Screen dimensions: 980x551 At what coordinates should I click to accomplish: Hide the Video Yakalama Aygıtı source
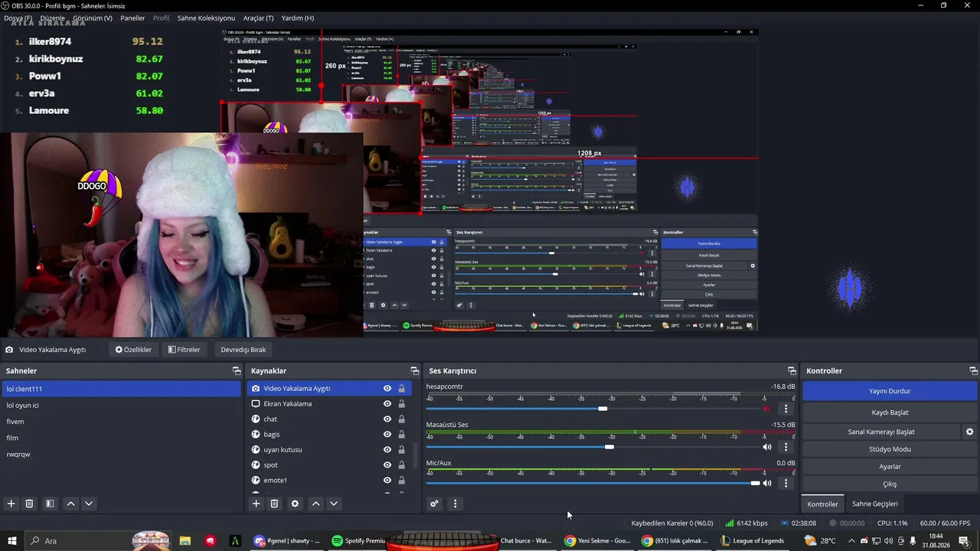point(387,389)
